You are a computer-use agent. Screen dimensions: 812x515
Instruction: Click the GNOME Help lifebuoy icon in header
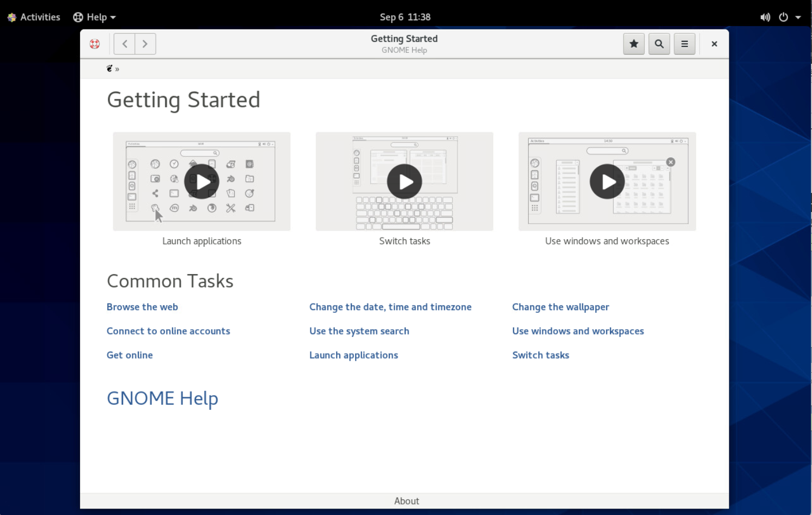tap(95, 44)
